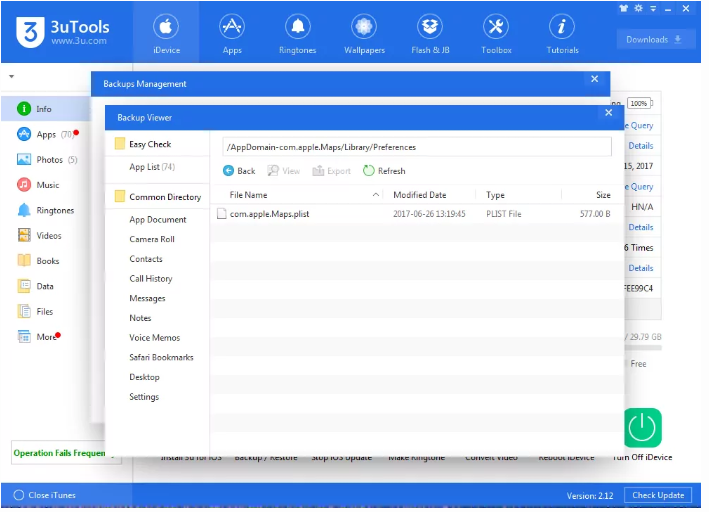Open the Toolbox tab
Viewport: 709px width, 512px height.
coord(496,34)
